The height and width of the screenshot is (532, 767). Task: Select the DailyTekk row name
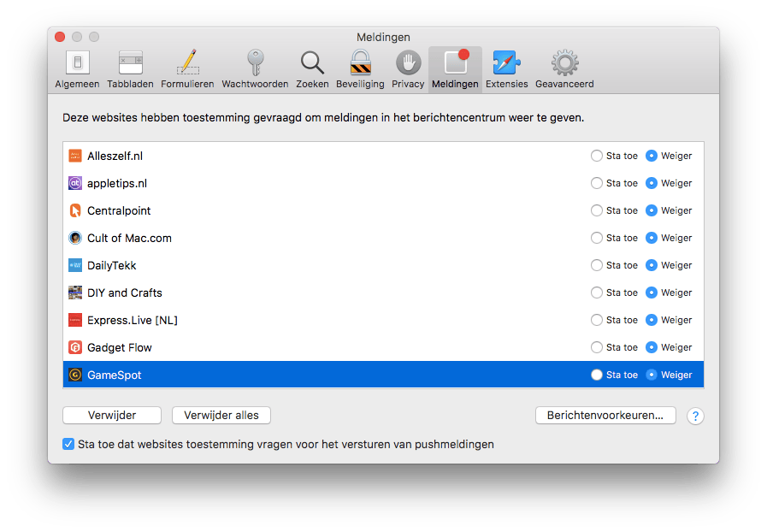(111, 266)
